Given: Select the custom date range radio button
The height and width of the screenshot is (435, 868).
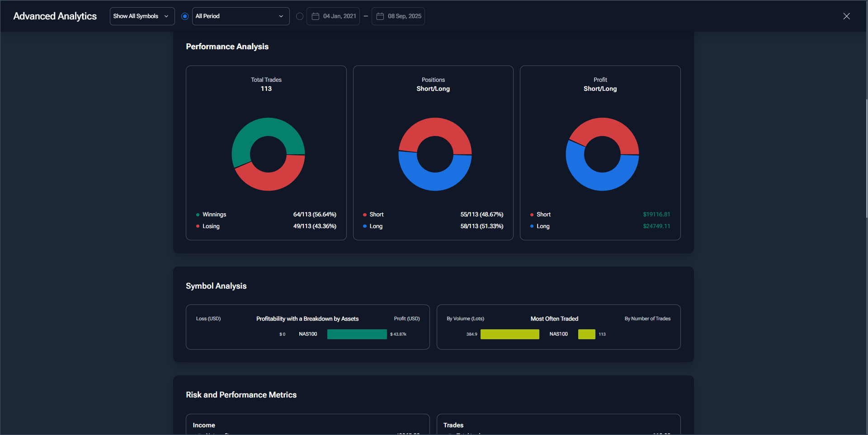Looking at the screenshot, I should click(299, 16).
